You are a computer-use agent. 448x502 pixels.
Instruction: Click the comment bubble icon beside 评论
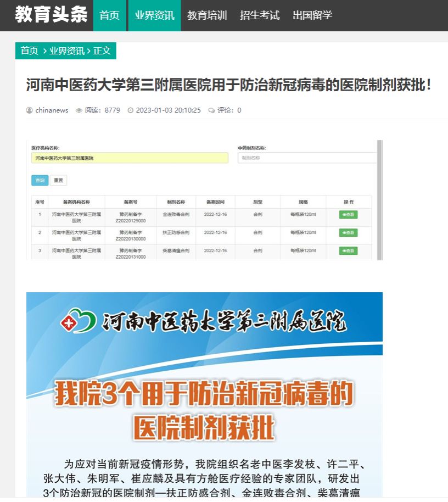click(211, 110)
